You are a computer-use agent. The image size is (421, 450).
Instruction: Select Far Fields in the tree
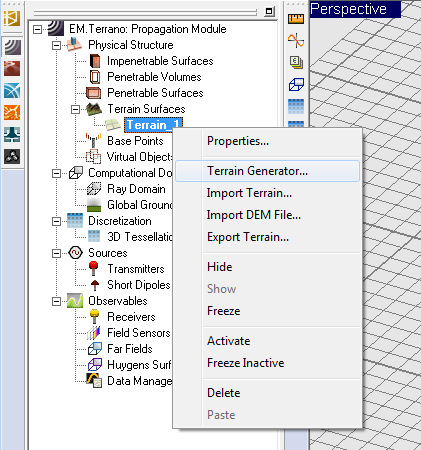pos(130,349)
